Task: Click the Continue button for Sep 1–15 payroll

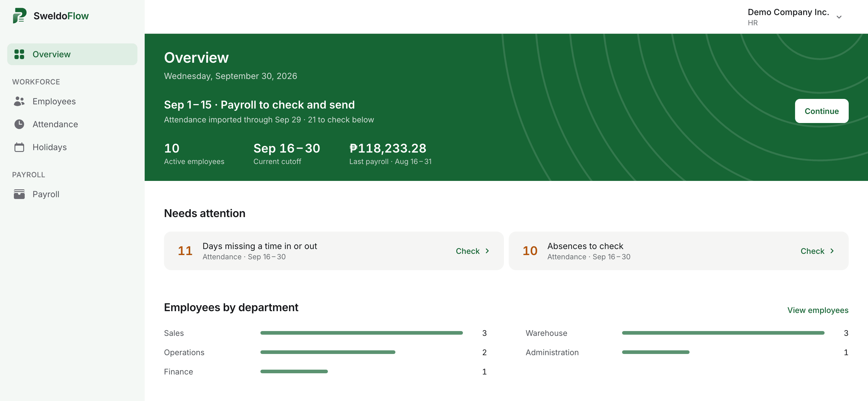Action: tap(822, 111)
